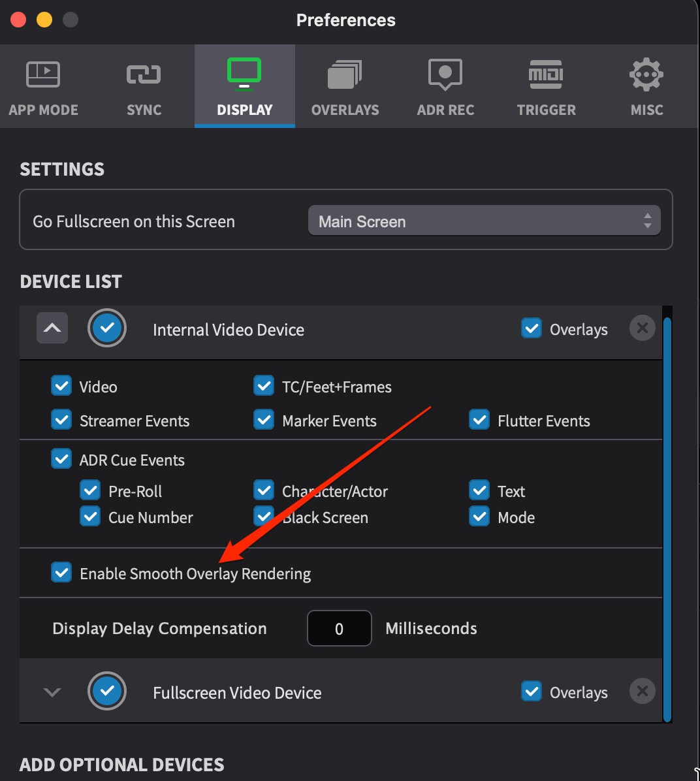Toggle TC/Feet+Frames checkbox
The image size is (700, 781).
click(264, 386)
